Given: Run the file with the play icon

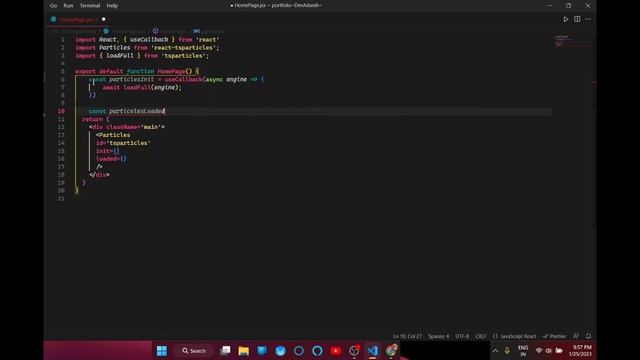Looking at the screenshot, I should [566, 19].
